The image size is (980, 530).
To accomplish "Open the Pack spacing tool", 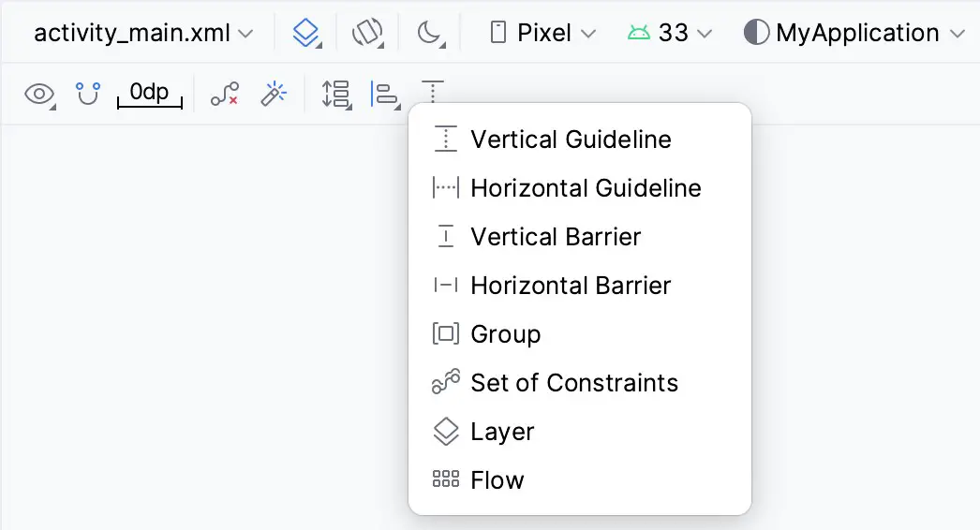I will 336,95.
